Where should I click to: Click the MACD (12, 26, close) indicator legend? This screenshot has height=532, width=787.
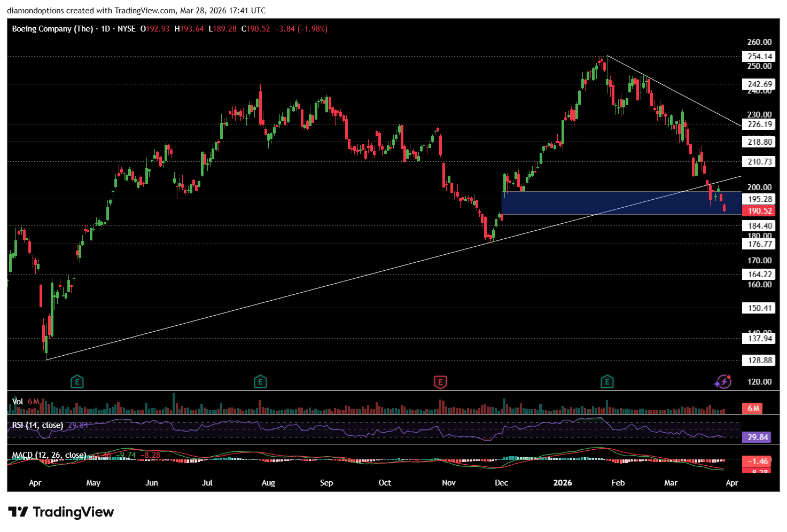(49, 455)
